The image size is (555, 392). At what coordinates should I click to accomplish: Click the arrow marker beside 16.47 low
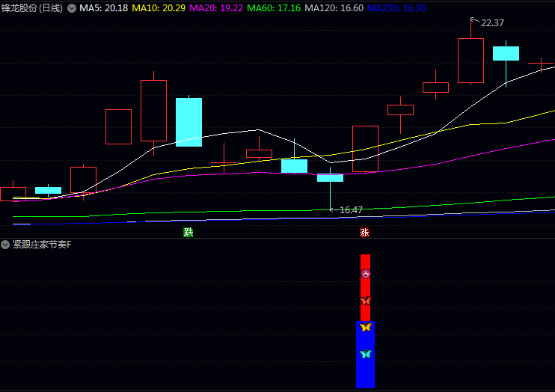tap(333, 210)
